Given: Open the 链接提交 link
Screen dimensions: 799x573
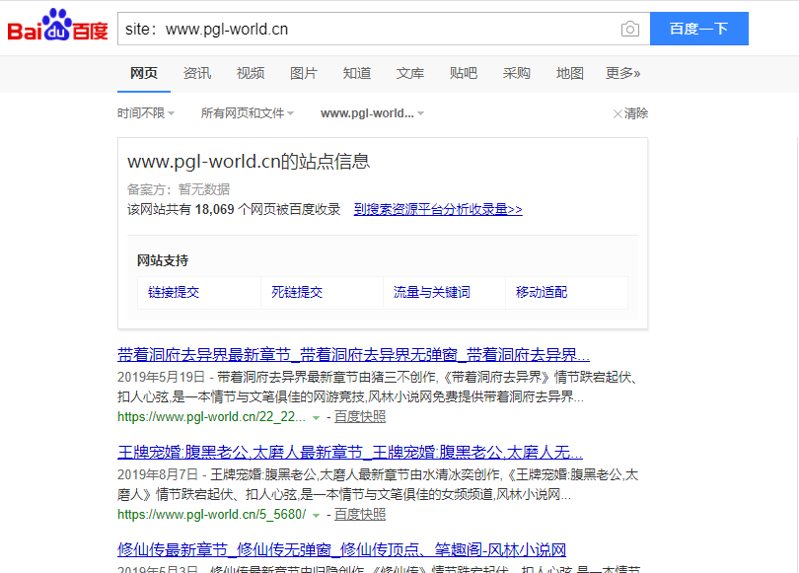Looking at the screenshot, I should [173, 293].
